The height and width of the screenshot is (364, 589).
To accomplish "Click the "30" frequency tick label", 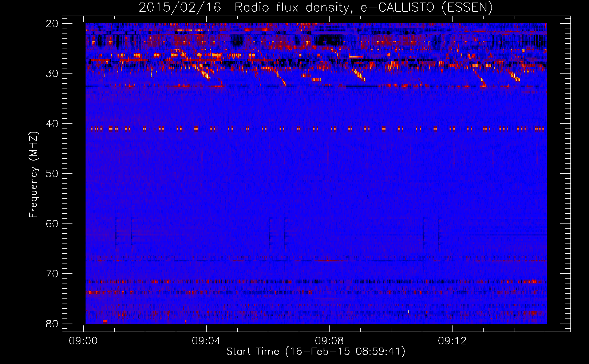I will pos(52,74).
